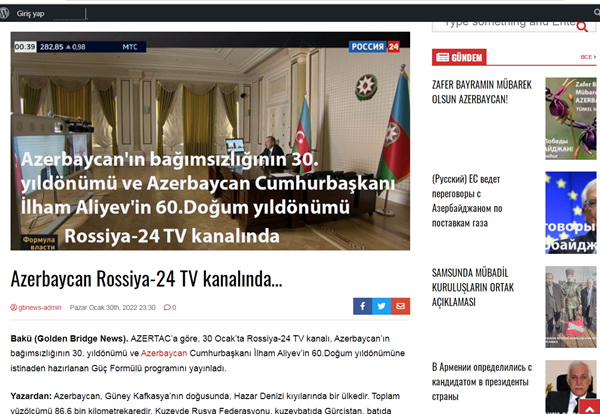Open gbnews-admin author link
The height and width of the screenshot is (414, 600).
[36, 307]
